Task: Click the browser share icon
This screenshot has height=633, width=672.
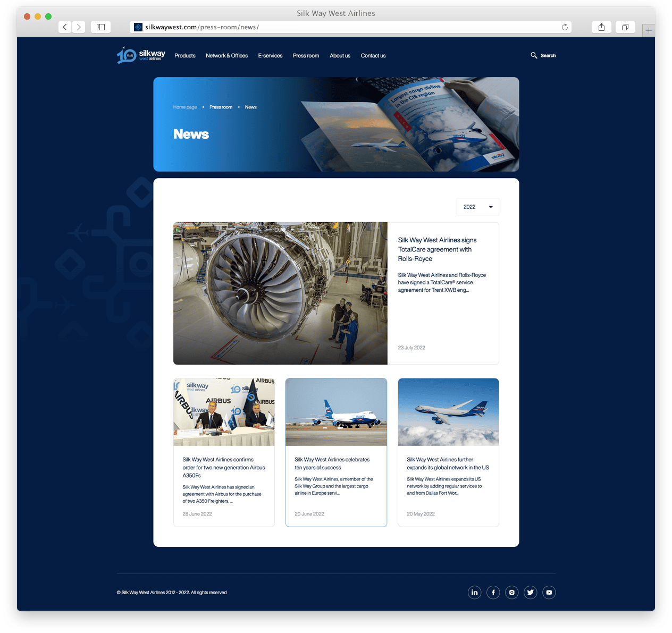Action: click(601, 27)
